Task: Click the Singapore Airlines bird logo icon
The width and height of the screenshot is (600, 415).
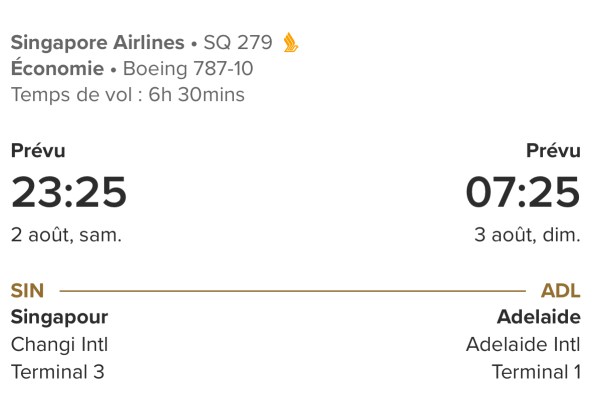Action: tap(290, 43)
